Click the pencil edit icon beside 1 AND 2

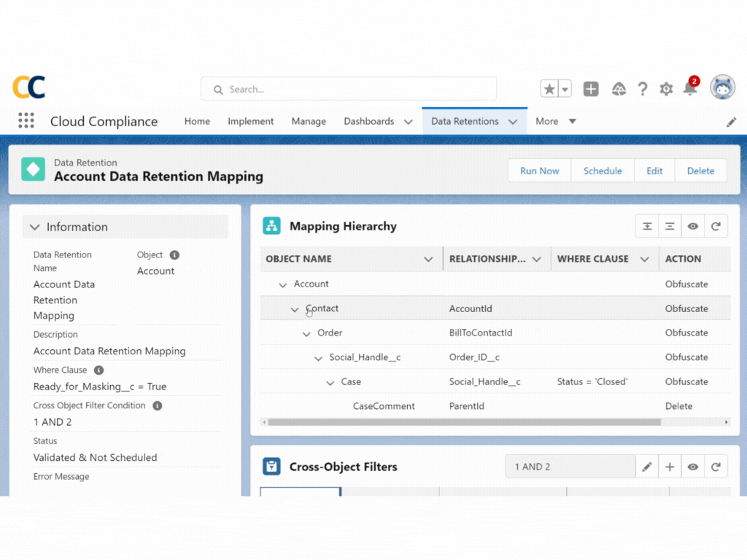(x=647, y=466)
